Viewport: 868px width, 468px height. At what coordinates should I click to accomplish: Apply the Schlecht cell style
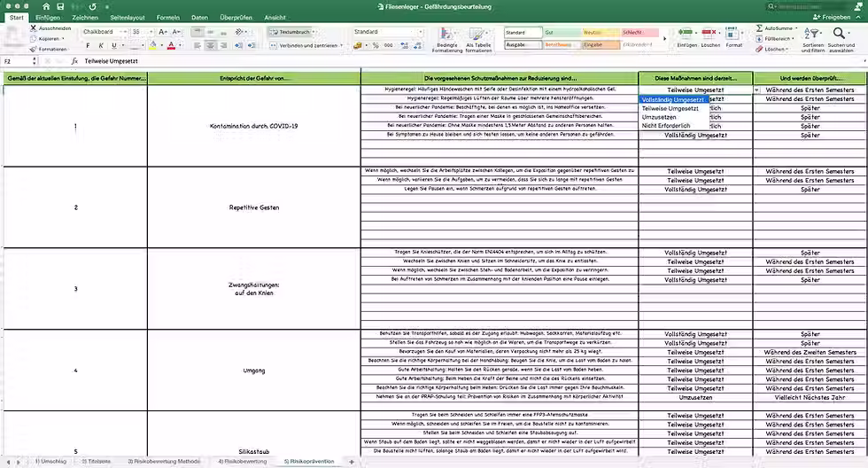pyautogui.click(x=639, y=33)
